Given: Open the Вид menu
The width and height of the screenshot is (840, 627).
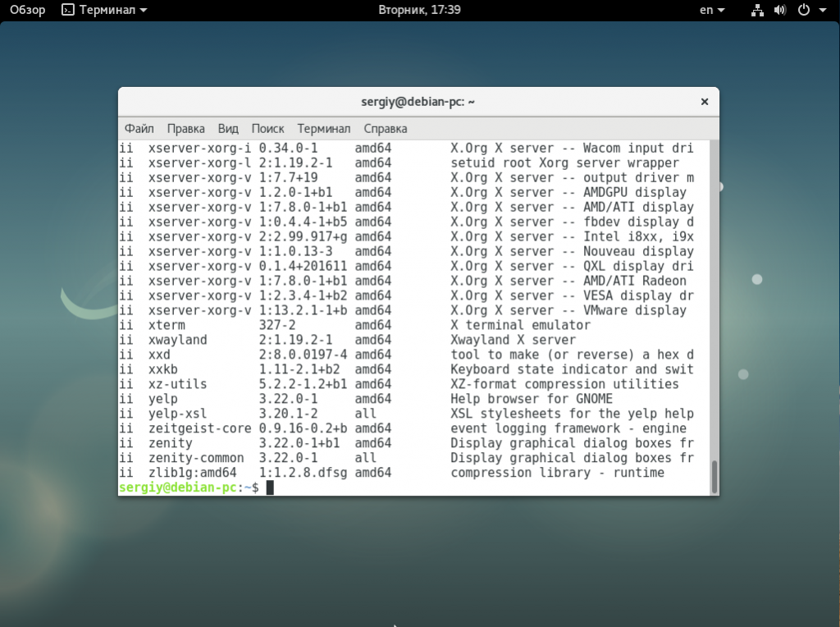Looking at the screenshot, I should coord(228,129).
